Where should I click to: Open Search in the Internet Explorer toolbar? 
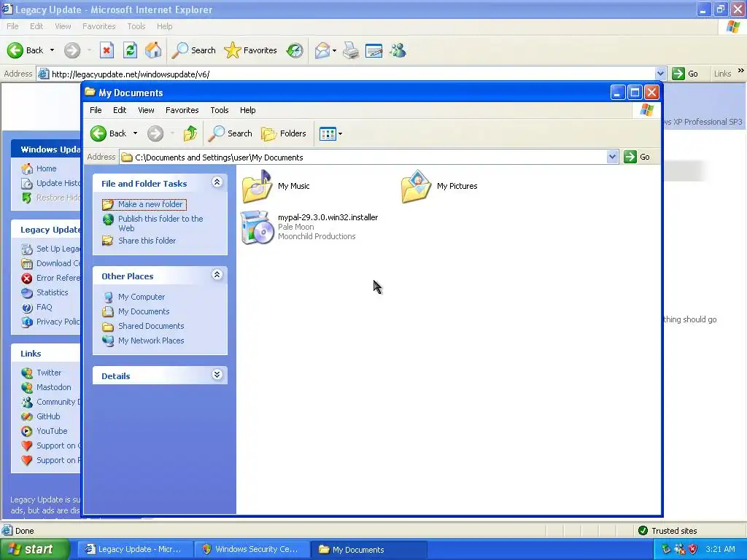(x=194, y=50)
